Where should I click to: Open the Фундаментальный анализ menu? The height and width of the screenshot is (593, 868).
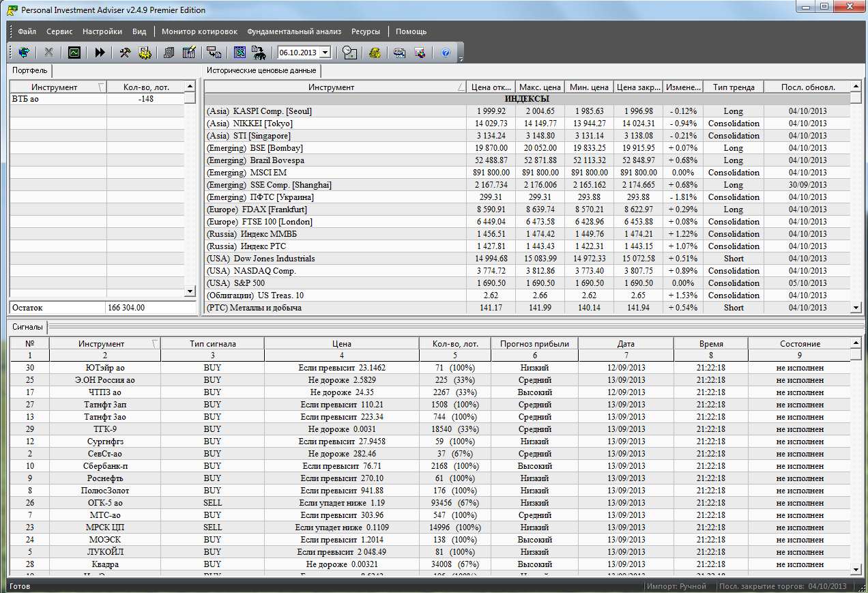pyautogui.click(x=294, y=31)
